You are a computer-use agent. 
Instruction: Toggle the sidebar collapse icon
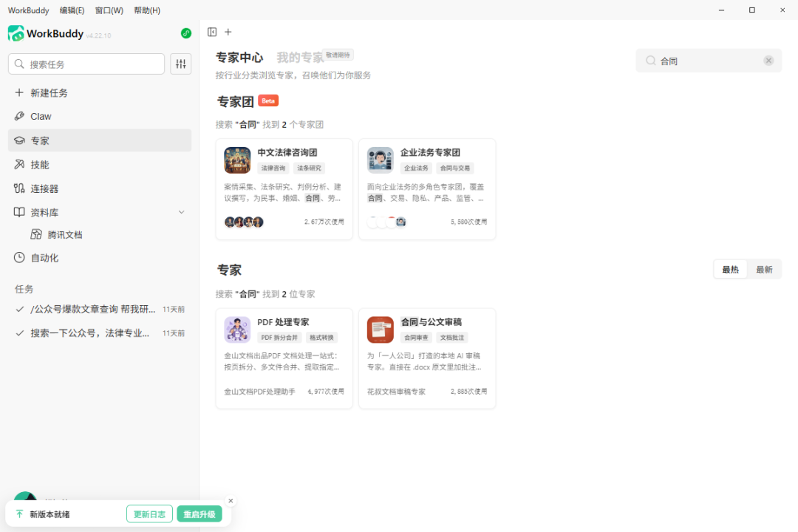(x=212, y=32)
